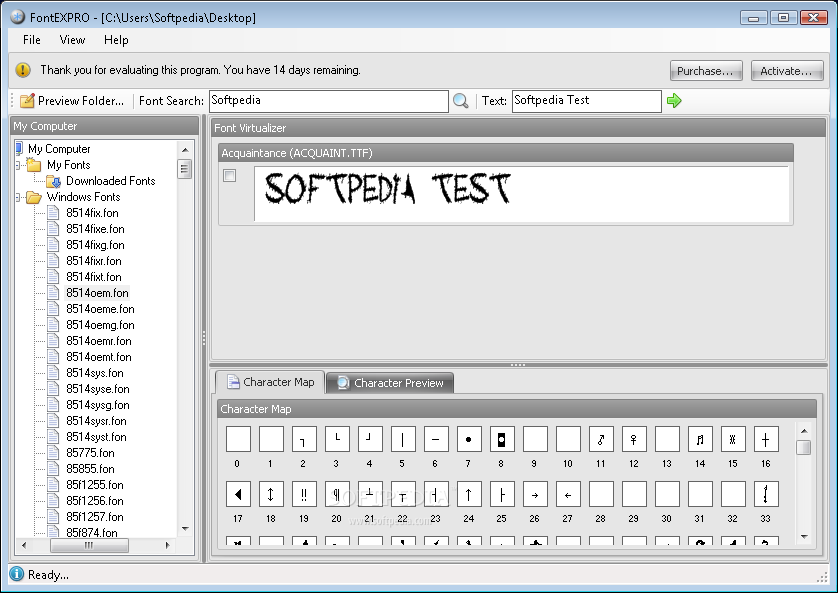Select 8514oemt.fon in the tree
The image size is (838, 593).
98,357
